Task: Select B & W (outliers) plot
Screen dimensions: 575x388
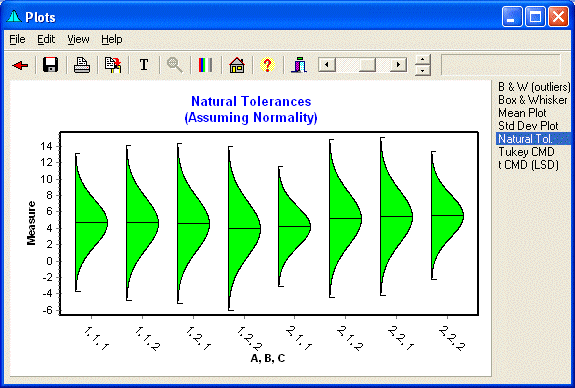Action: click(x=534, y=87)
